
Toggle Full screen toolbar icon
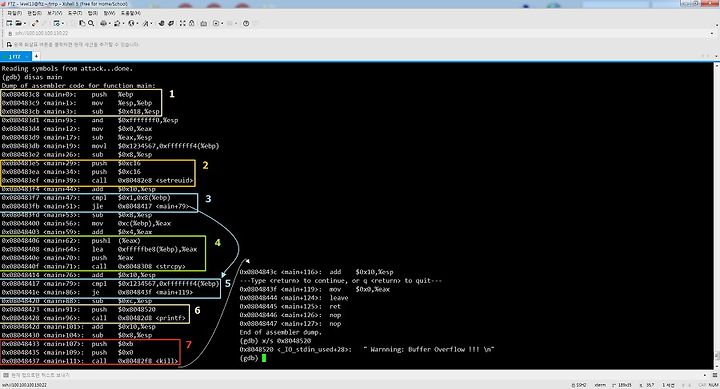pos(182,23)
